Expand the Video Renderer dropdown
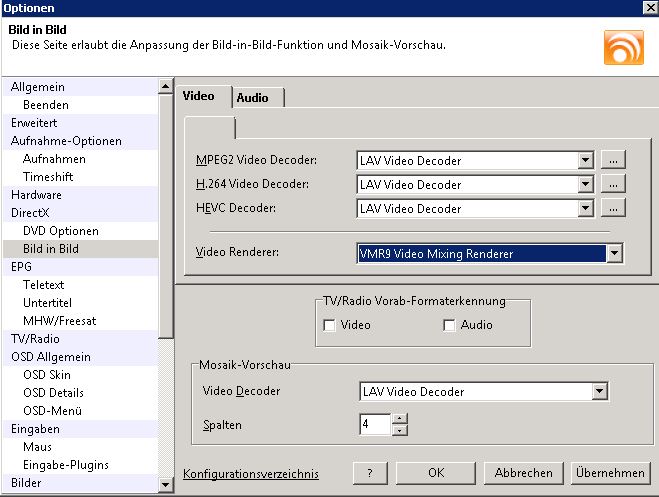The height and width of the screenshot is (497, 659). click(614, 254)
